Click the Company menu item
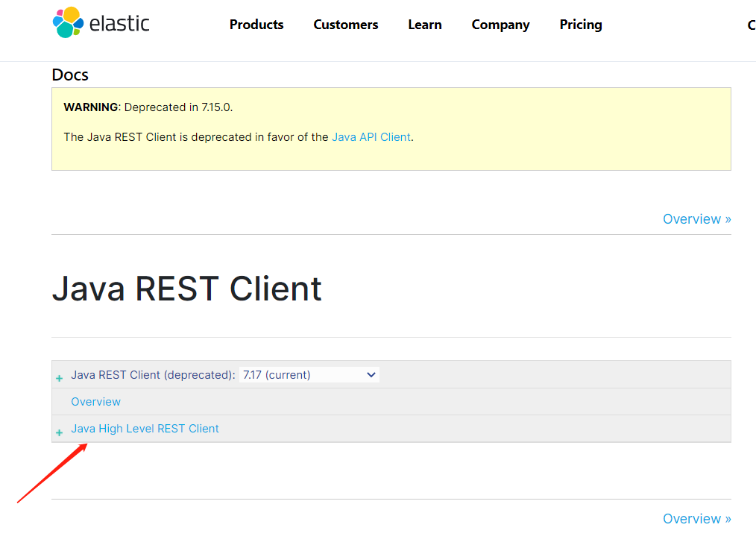Image resolution: width=756 pixels, height=548 pixels. click(x=500, y=25)
